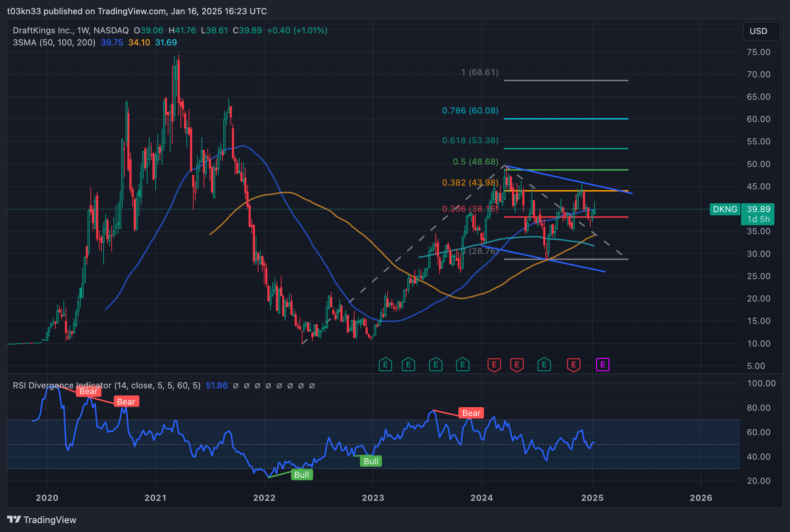Click the Fibonacci label 0.5 (48.68)
Screen dimensions: 790x532
[x=475, y=162]
